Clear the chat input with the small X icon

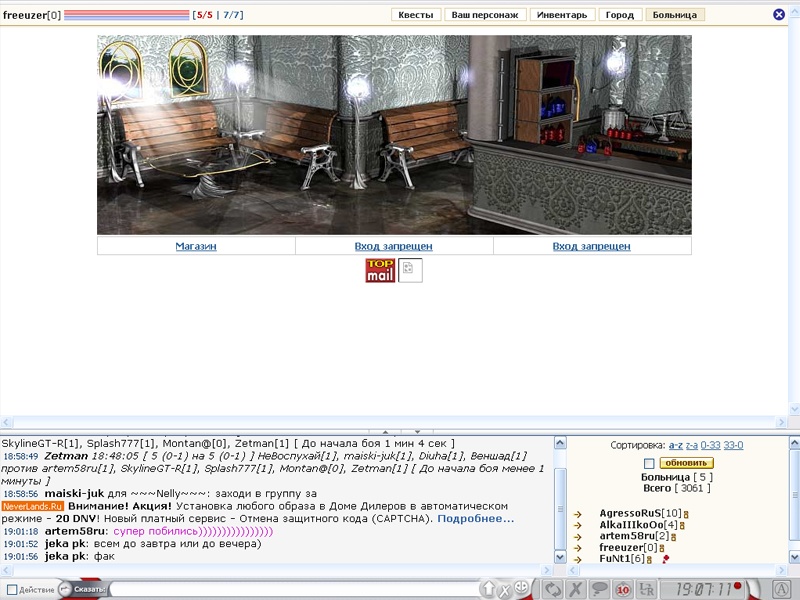504,591
